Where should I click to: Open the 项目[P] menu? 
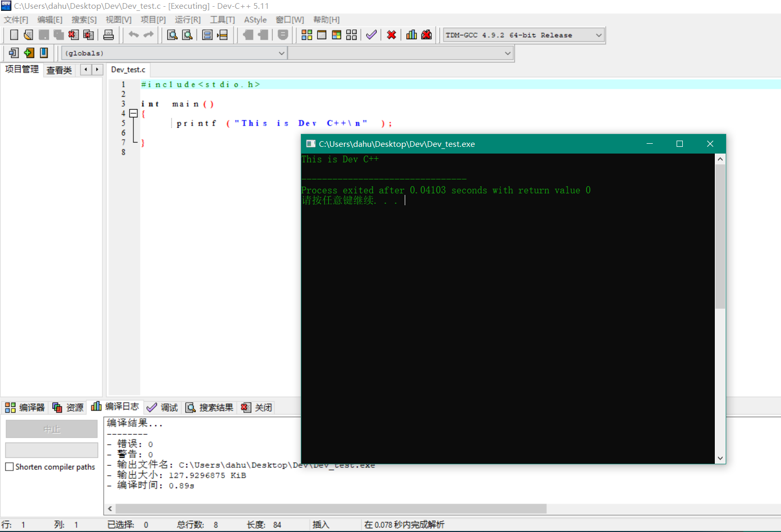pyautogui.click(x=153, y=20)
